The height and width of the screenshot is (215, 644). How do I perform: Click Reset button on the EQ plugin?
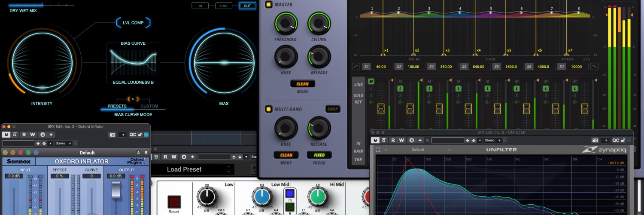pos(174,202)
